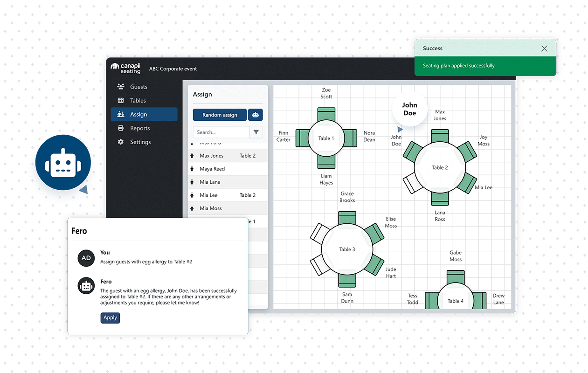This screenshot has width=588, height=373.
Task: Click the Tables grid icon
Action: [x=121, y=100]
